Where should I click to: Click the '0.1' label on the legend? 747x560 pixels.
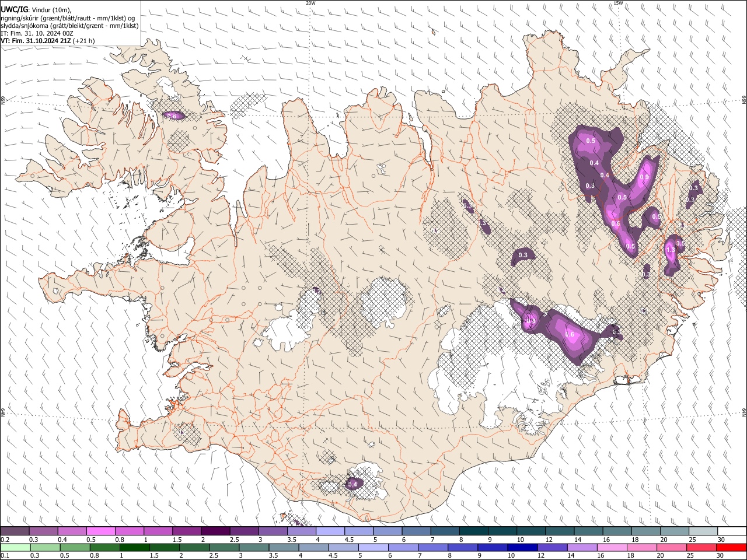pyautogui.click(x=5, y=556)
